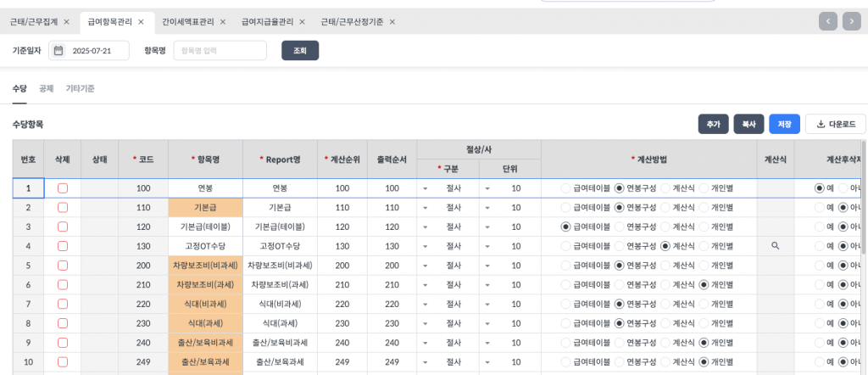868x375 pixels.
Task: Click the 조회 search button
Action: 300,50
